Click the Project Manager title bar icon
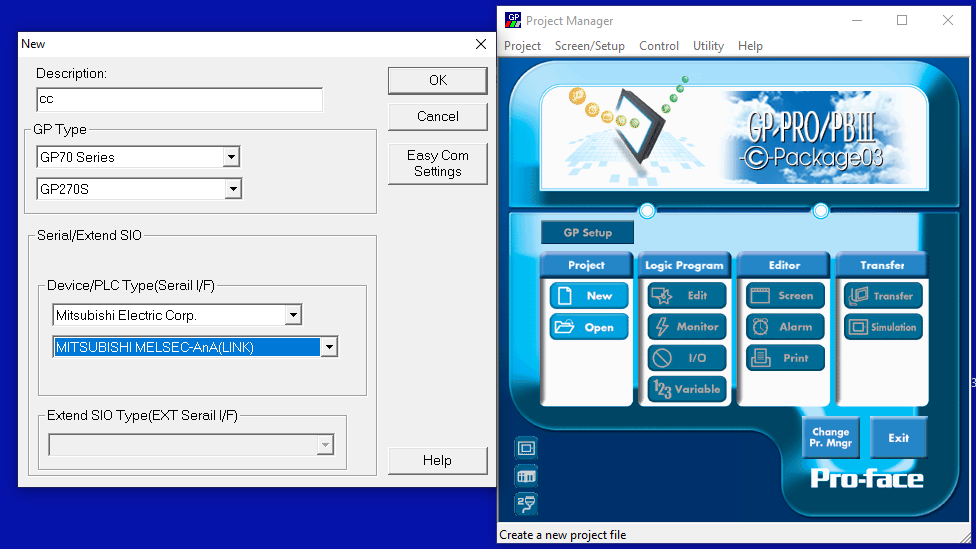 pos(513,20)
